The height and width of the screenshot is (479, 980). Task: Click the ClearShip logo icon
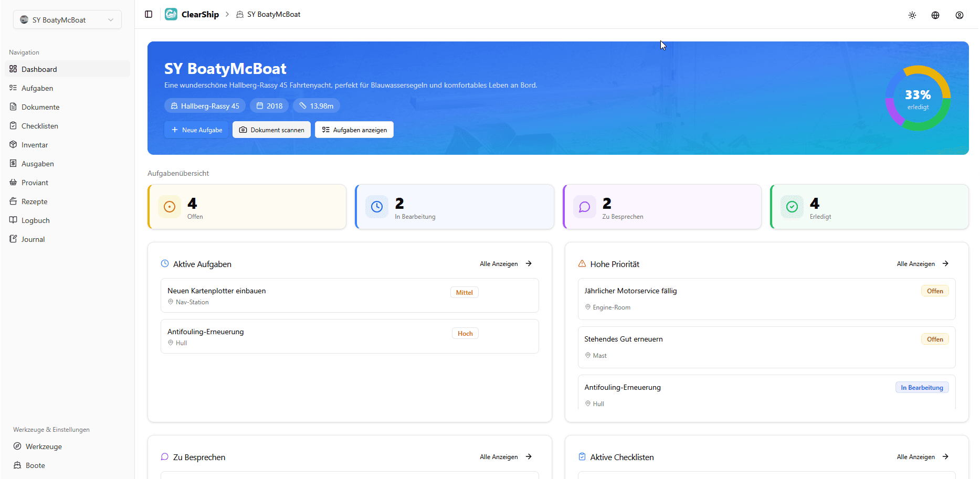pyautogui.click(x=171, y=14)
